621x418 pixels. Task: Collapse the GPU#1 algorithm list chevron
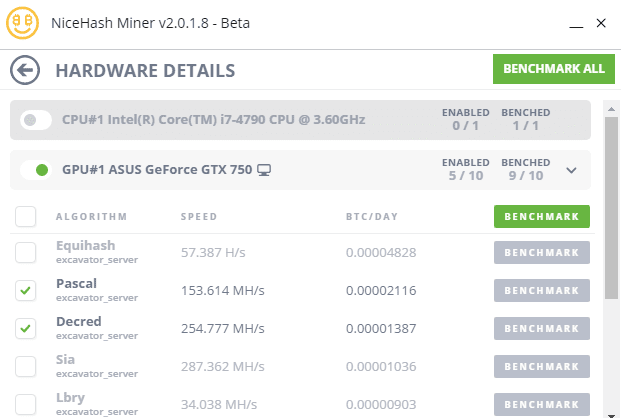click(571, 170)
